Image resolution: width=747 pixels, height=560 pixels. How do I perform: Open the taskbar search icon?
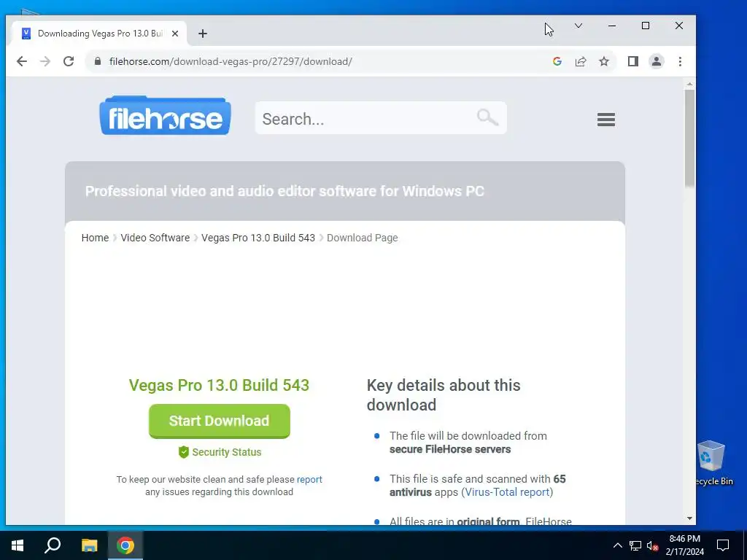click(x=53, y=545)
